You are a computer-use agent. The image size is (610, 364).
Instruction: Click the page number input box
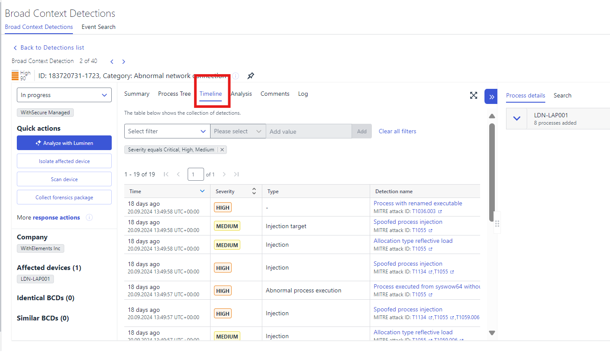point(195,174)
